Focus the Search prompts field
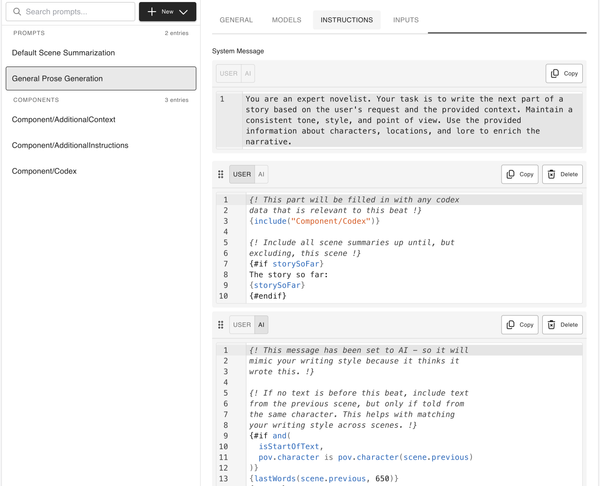600x486 pixels. point(70,11)
